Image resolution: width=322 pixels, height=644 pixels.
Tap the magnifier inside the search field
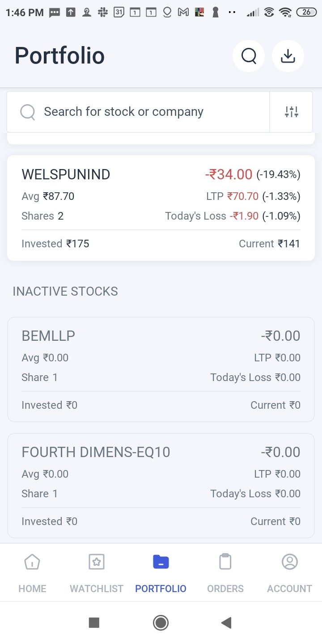pos(28,112)
